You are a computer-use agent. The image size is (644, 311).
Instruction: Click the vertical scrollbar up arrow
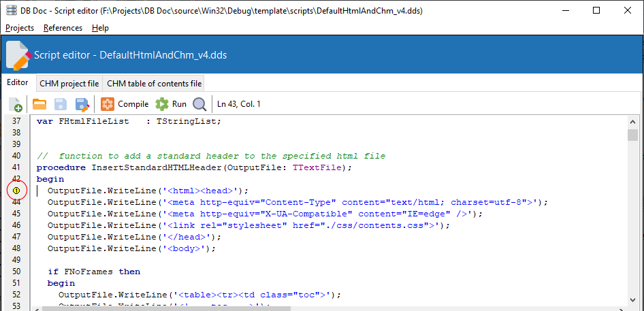[633, 121]
